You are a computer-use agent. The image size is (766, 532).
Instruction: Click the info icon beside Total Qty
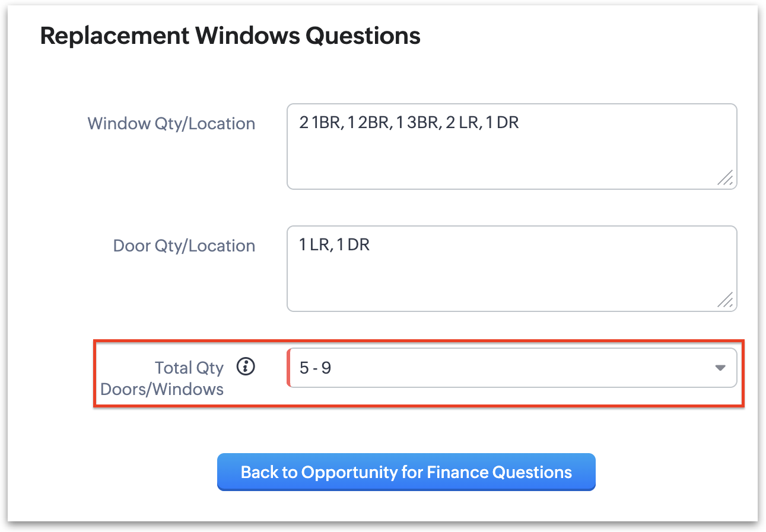point(246,367)
